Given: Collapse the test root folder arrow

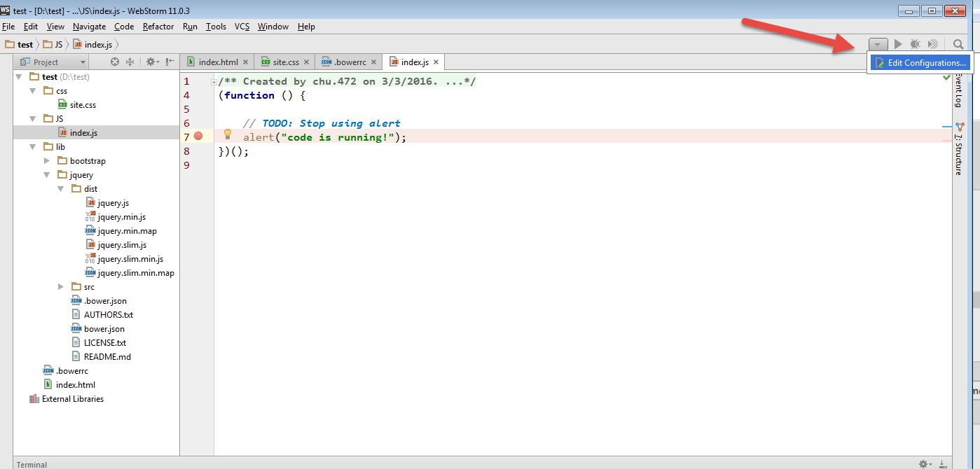Looking at the screenshot, I should [x=19, y=77].
